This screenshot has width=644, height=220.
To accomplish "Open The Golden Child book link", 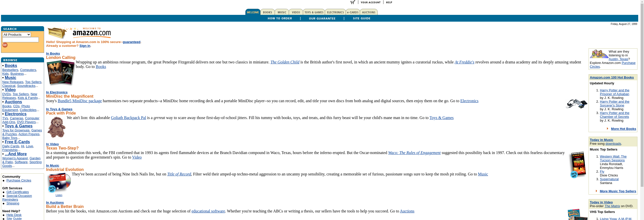I will 285,62.
